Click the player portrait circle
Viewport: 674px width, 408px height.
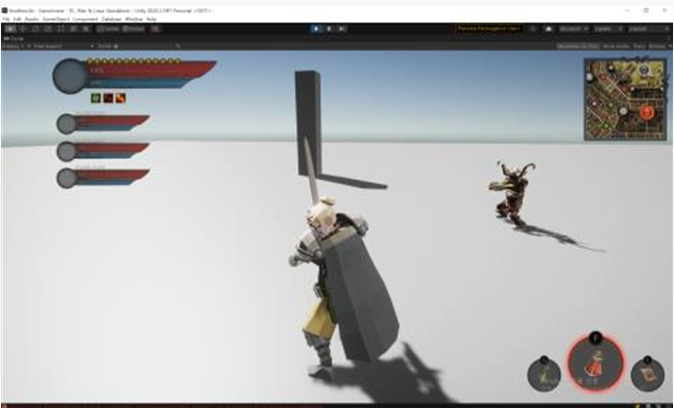tap(70, 76)
